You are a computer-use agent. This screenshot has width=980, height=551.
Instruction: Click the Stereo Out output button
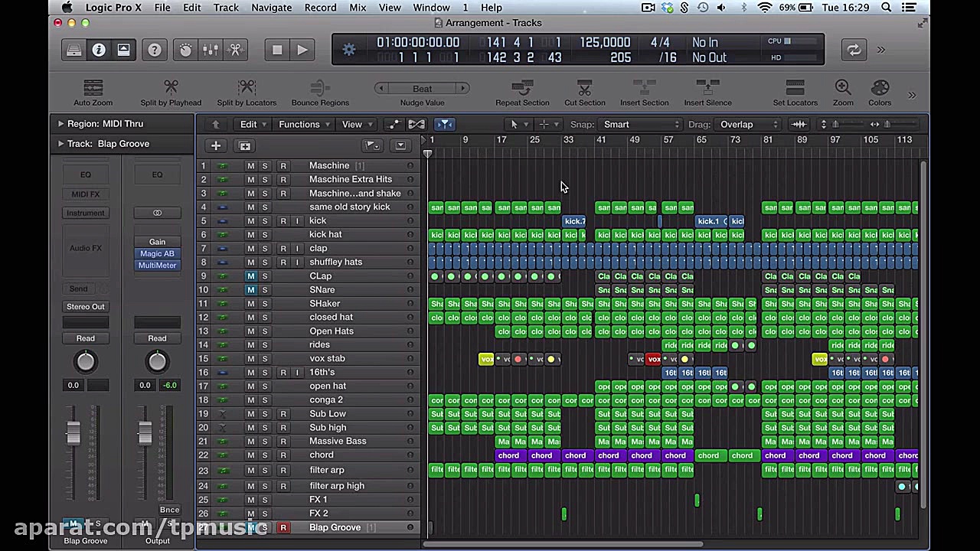pos(86,306)
